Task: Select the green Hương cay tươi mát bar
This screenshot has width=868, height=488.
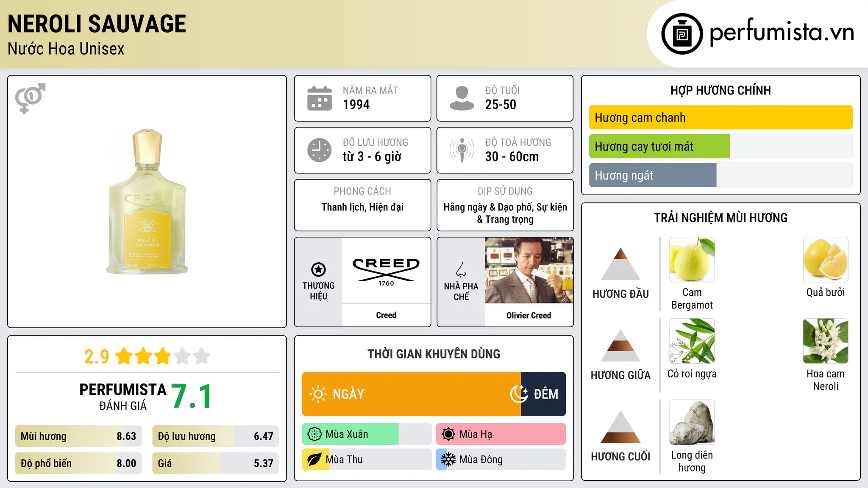Action: coord(659,146)
